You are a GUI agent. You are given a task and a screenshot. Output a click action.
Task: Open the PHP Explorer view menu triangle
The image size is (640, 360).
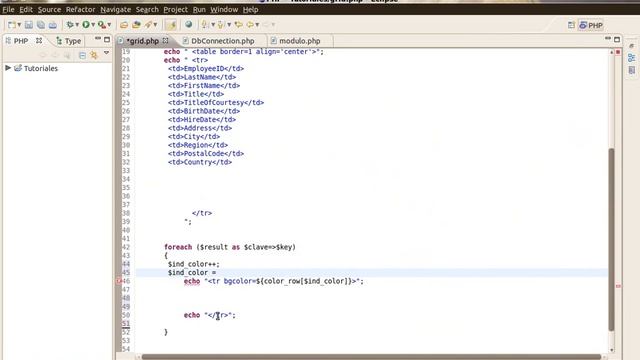[x=107, y=53]
